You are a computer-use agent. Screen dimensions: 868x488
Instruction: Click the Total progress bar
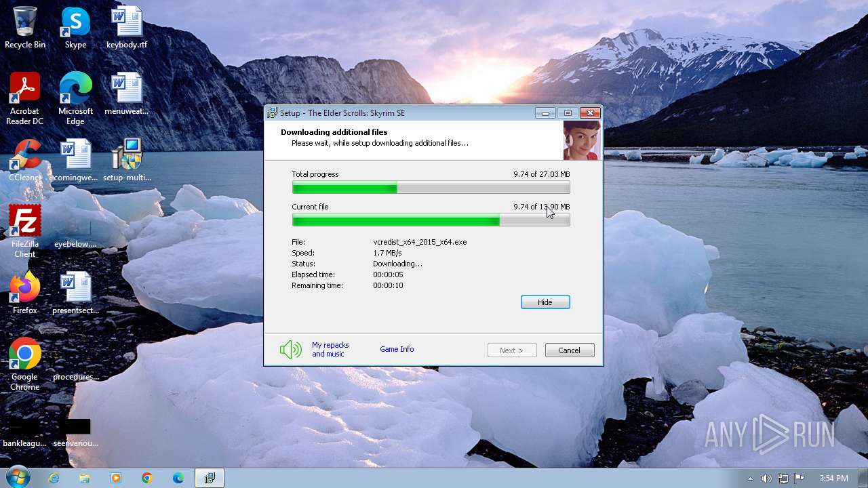coord(431,188)
